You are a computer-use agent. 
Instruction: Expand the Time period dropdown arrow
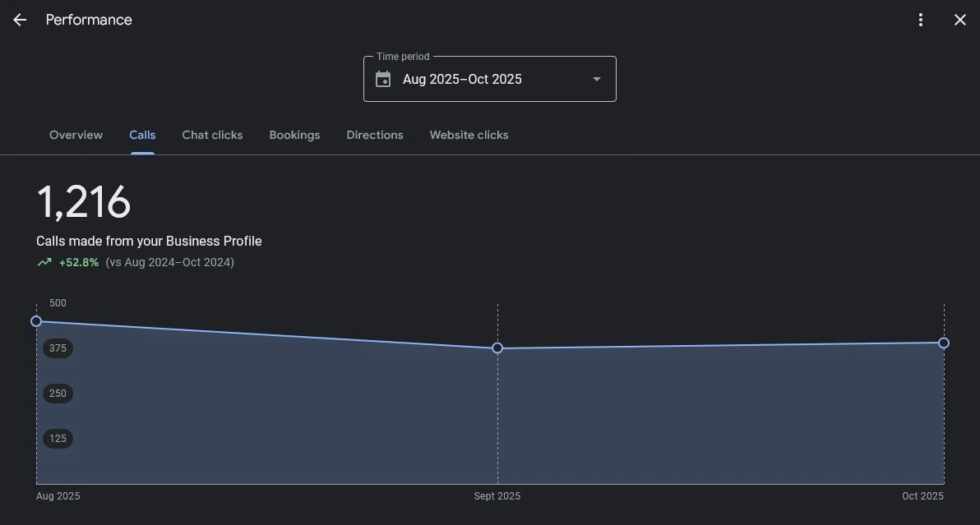point(596,80)
